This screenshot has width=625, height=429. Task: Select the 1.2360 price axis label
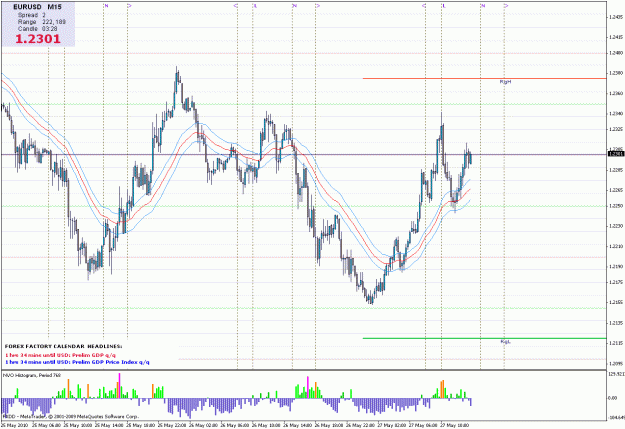(x=616, y=93)
